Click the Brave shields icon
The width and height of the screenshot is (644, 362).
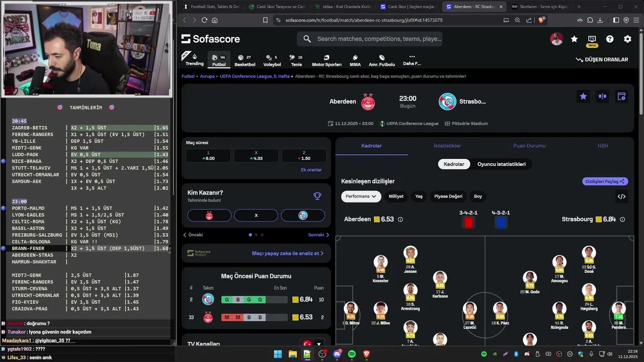[541, 20]
